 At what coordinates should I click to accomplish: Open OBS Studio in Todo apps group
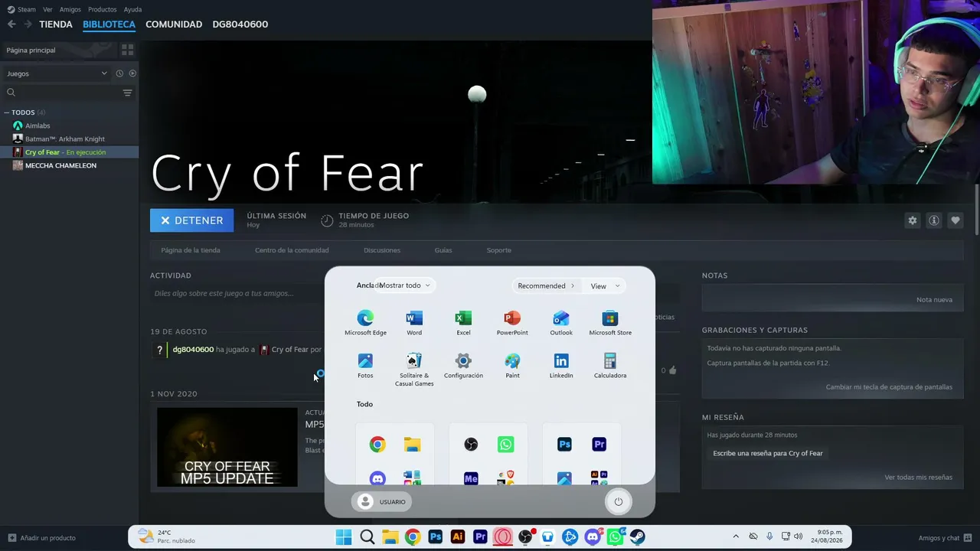click(471, 445)
